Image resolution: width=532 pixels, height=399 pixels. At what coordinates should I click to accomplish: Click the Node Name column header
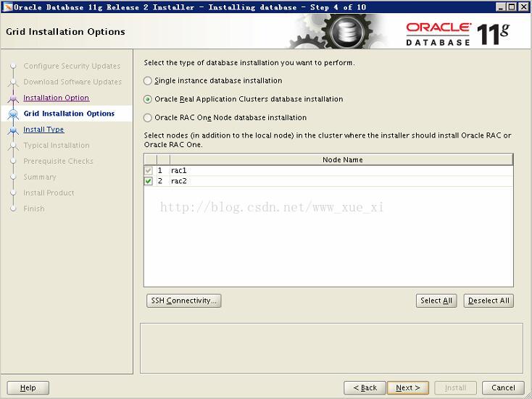point(341,159)
